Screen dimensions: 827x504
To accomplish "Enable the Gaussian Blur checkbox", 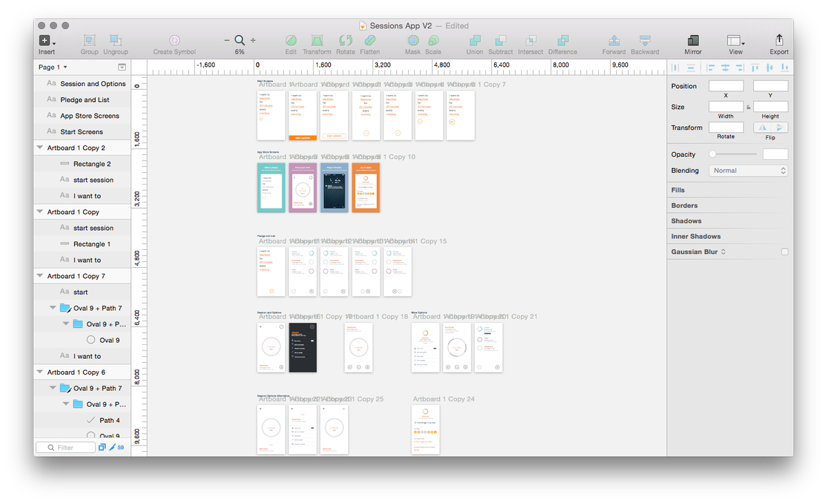I will [784, 252].
